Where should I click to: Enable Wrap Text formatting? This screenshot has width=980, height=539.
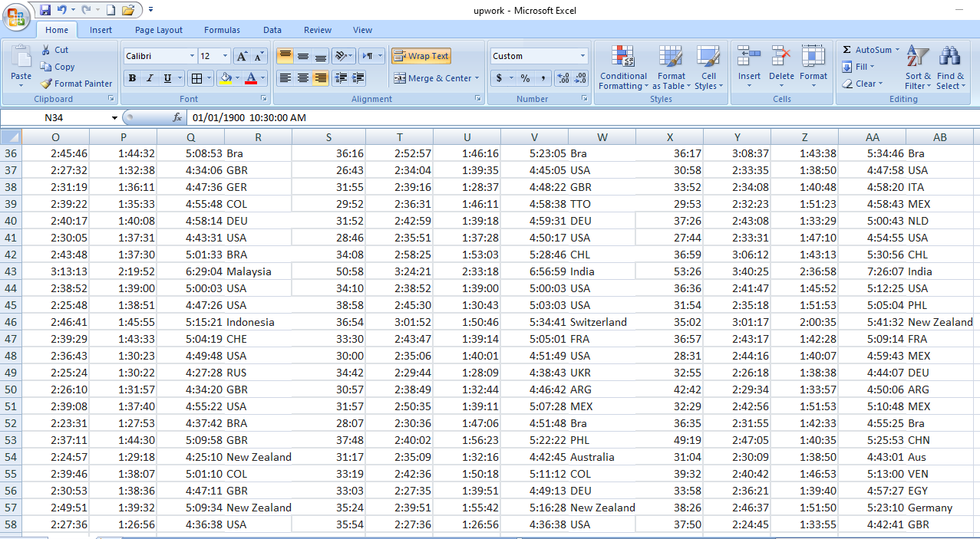coord(423,56)
